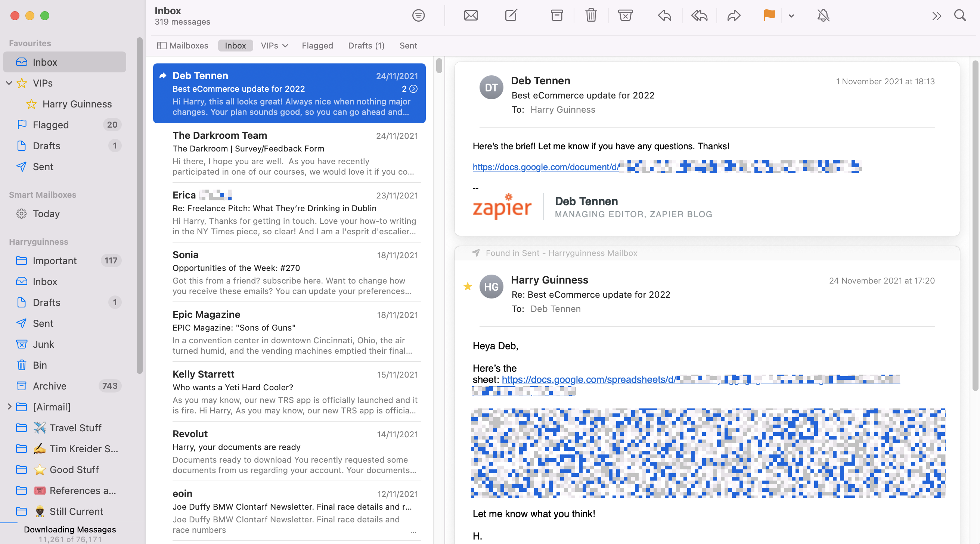Click the forward message icon
Image resolution: width=980 pixels, height=544 pixels.
coord(734,15)
